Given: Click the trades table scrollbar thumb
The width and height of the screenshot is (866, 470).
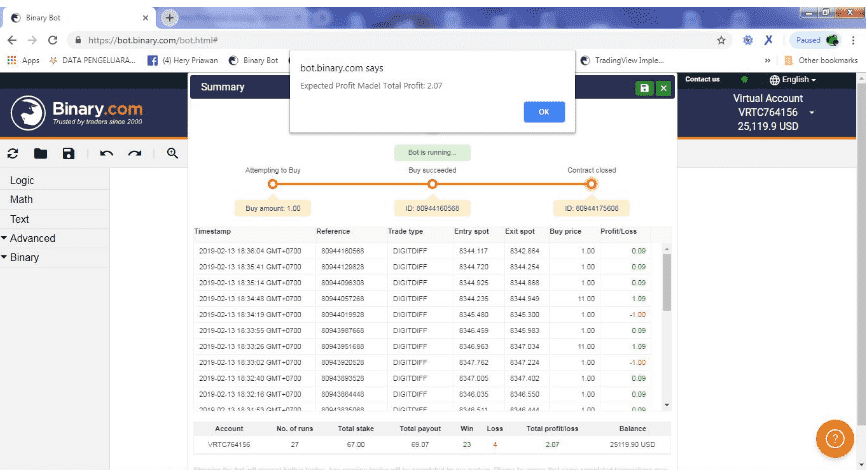Looking at the screenshot, I should coord(667,282).
